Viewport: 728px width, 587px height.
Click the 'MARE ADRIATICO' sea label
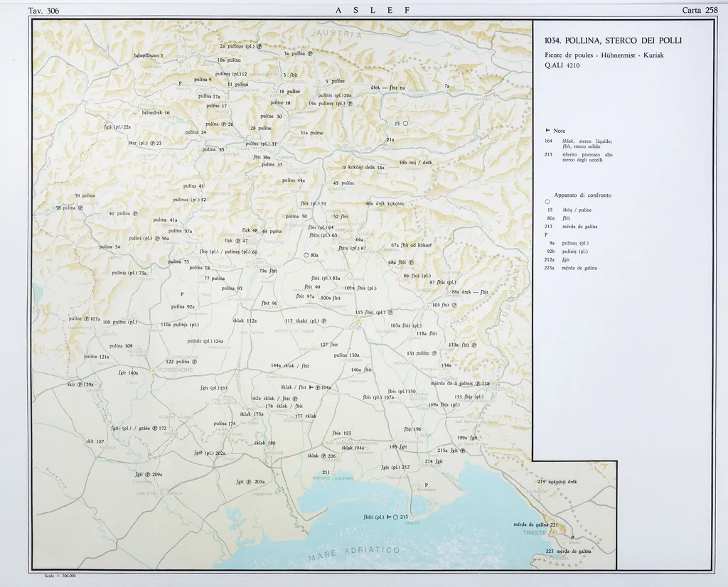(354, 553)
